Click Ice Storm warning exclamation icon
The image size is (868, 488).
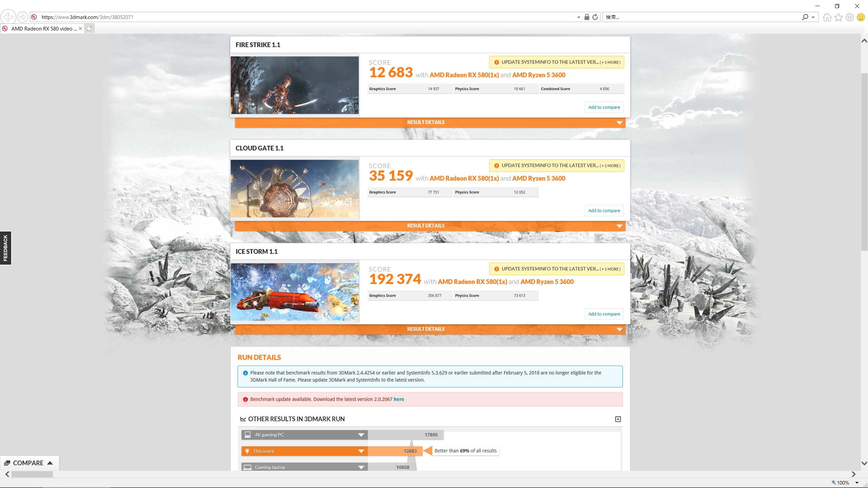[x=496, y=269]
